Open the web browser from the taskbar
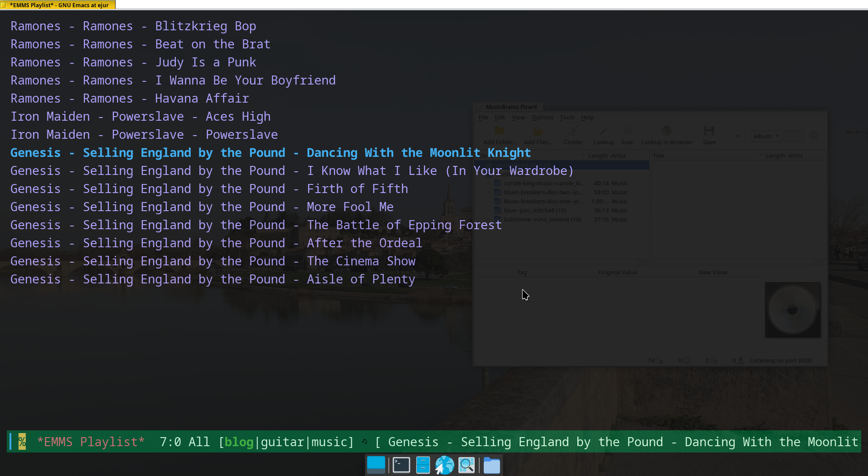Screen dimensions: 868x476 click(444, 465)
